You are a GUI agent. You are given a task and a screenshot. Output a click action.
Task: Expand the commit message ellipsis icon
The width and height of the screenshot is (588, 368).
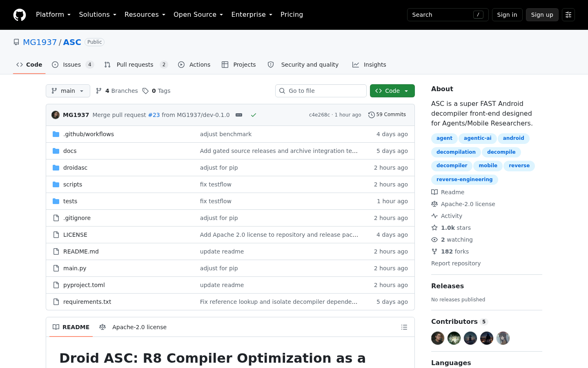[x=239, y=115]
